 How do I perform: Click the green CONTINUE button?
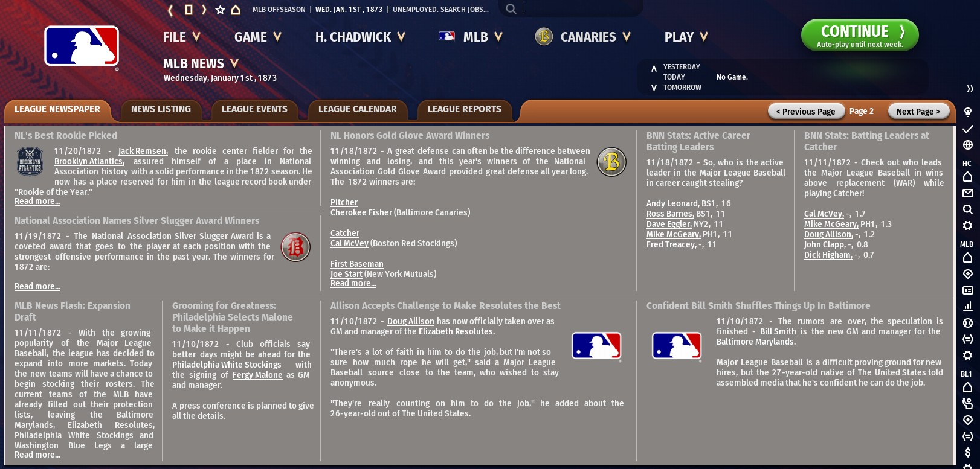860,36
